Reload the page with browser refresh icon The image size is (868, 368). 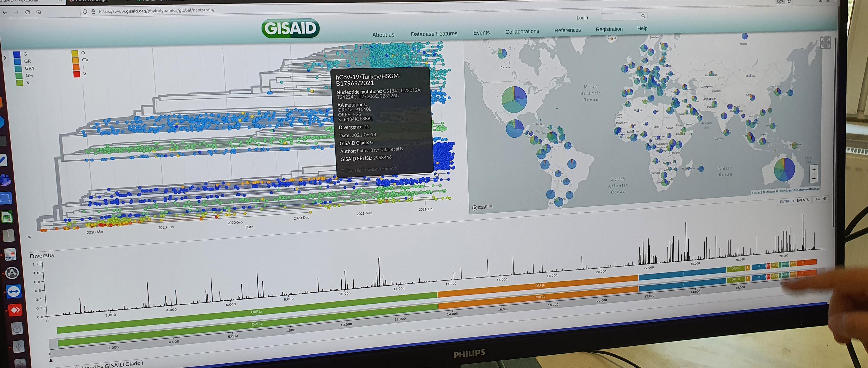click(x=27, y=12)
